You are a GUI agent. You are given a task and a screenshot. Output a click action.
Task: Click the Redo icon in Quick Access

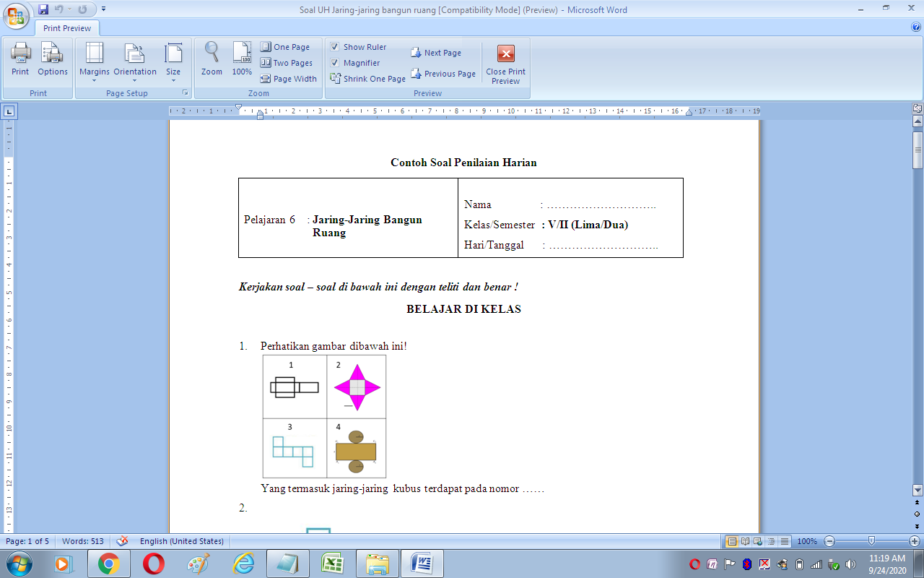coord(82,9)
